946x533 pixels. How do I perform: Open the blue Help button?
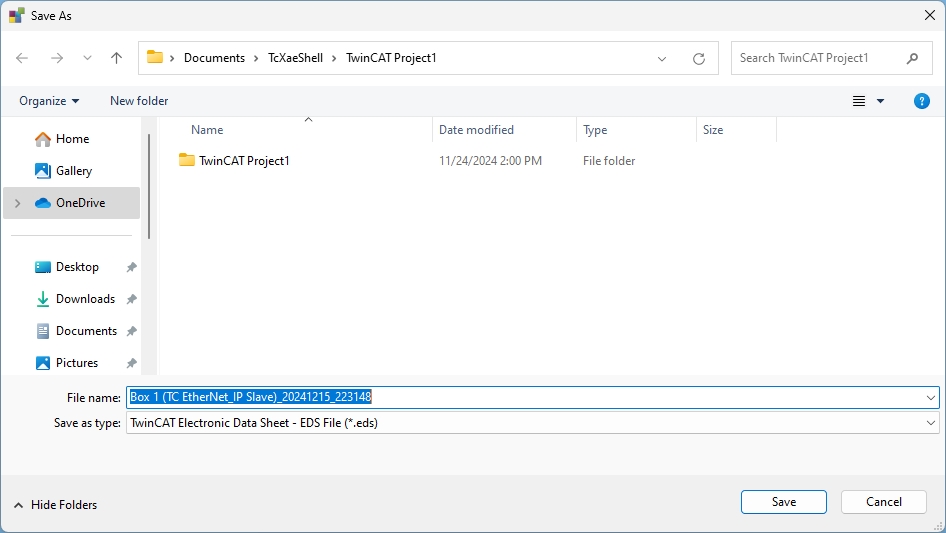click(x=921, y=101)
